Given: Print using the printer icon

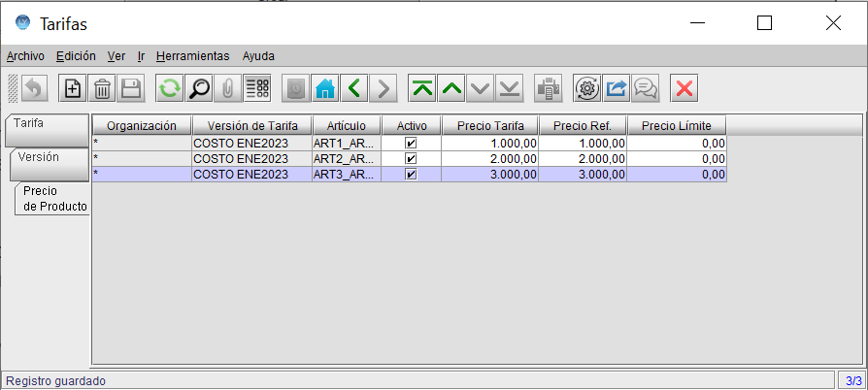Looking at the screenshot, I should coord(549,88).
